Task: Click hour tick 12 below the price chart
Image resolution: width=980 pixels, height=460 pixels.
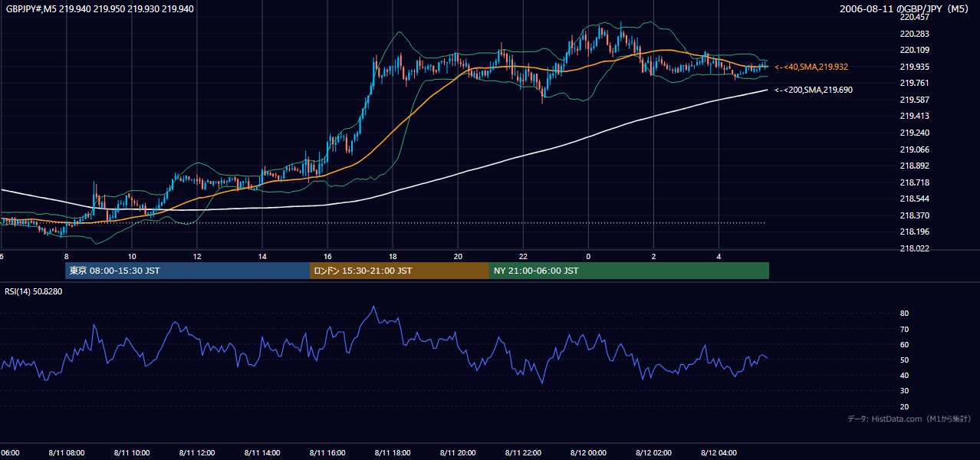Action: coord(197,256)
